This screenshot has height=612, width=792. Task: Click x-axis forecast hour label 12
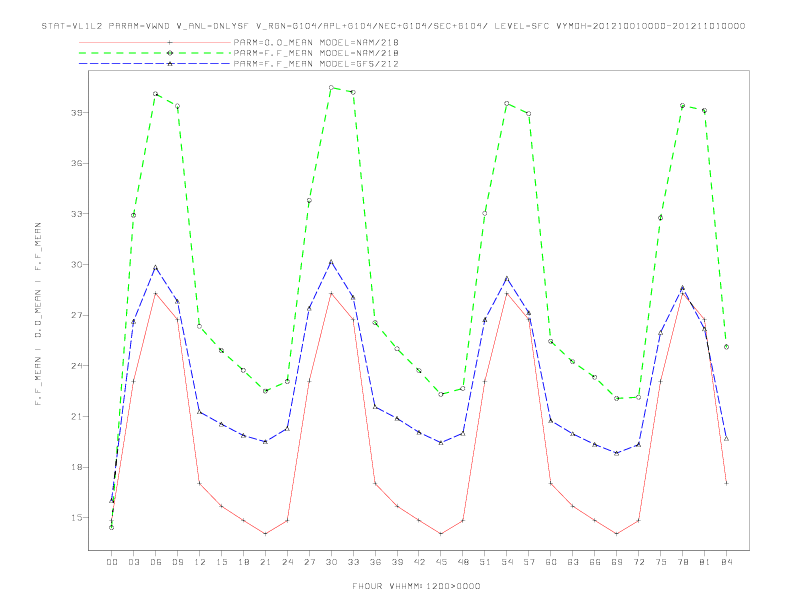[200, 562]
